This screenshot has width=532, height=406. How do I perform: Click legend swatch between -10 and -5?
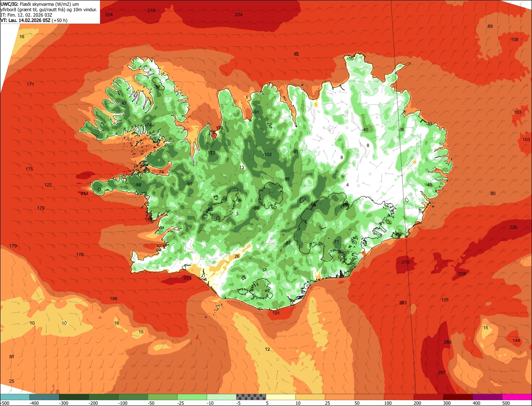click(x=221, y=397)
